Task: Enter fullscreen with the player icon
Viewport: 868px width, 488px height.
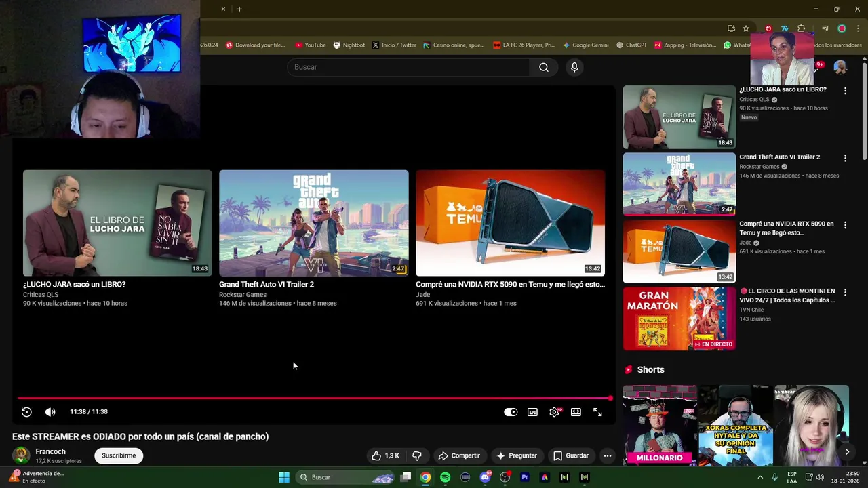Action: pos(597,411)
